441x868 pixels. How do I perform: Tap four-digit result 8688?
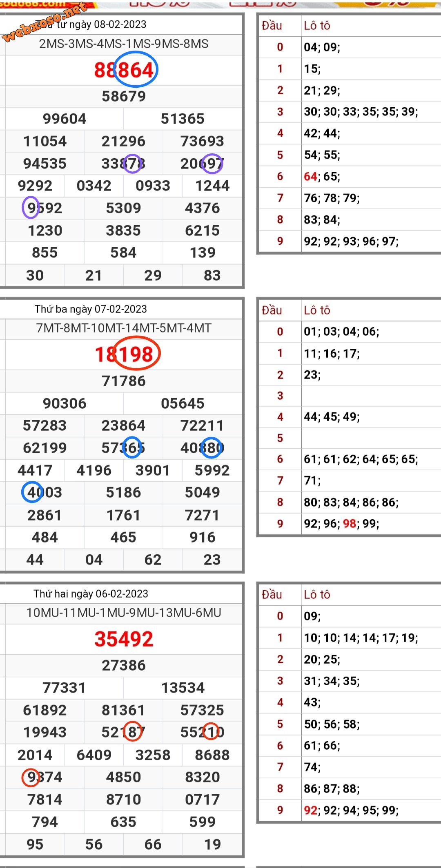point(212,755)
